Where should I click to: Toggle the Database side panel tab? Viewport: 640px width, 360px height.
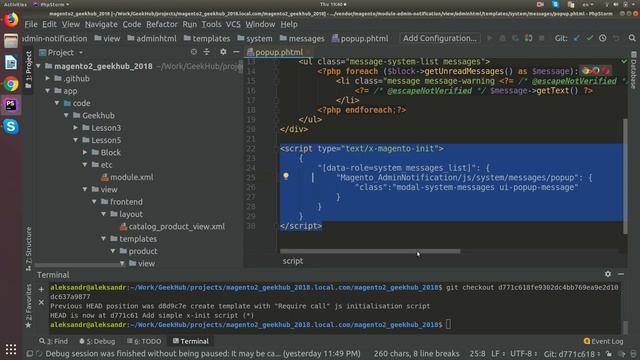(633, 71)
